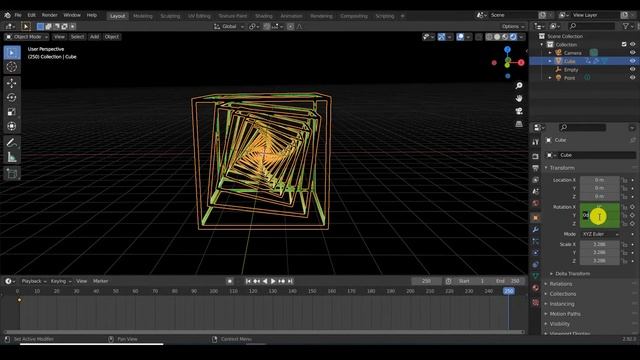Open the Tool properties tab
Viewport: 640px width, 360px height.
536,142
